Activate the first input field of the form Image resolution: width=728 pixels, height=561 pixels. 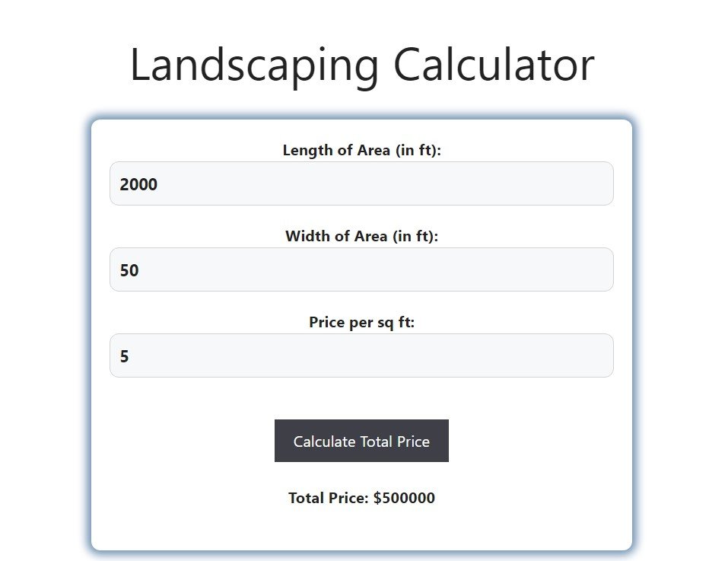click(x=361, y=183)
